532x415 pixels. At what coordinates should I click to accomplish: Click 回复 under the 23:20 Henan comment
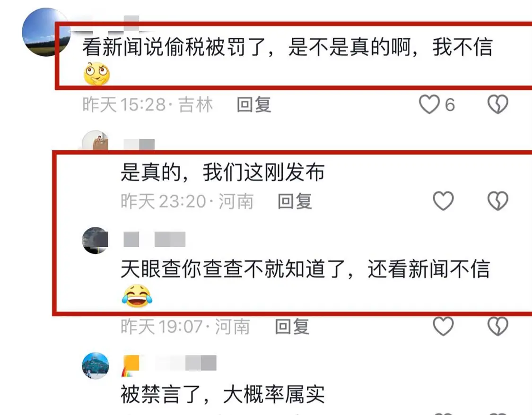(x=295, y=201)
